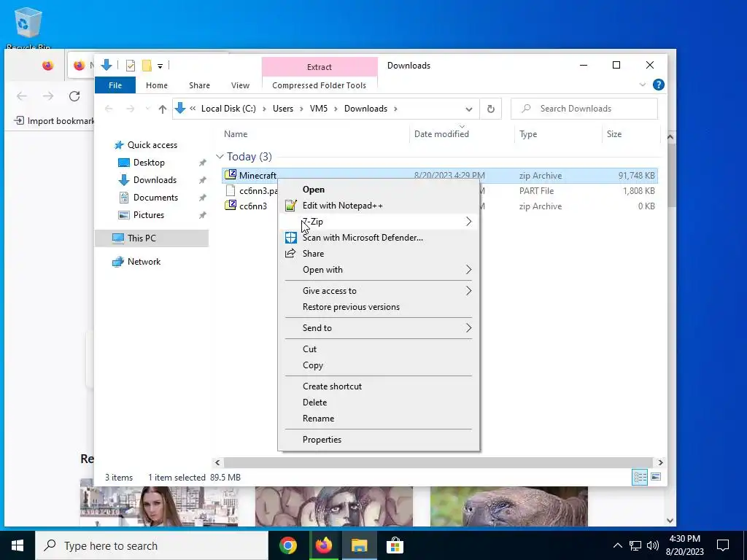This screenshot has height=560, width=747.
Task: Expand the ribbon with the chevron
Action: (x=642, y=85)
